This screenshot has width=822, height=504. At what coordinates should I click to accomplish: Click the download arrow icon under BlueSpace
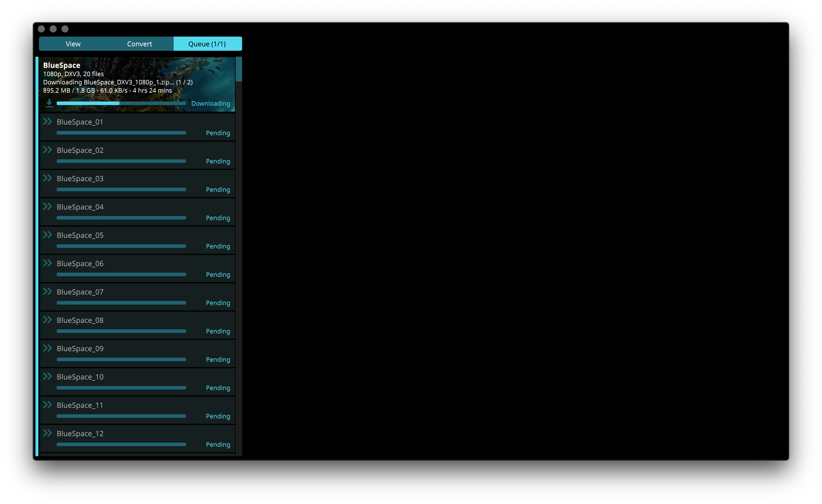pyautogui.click(x=49, y=103)
